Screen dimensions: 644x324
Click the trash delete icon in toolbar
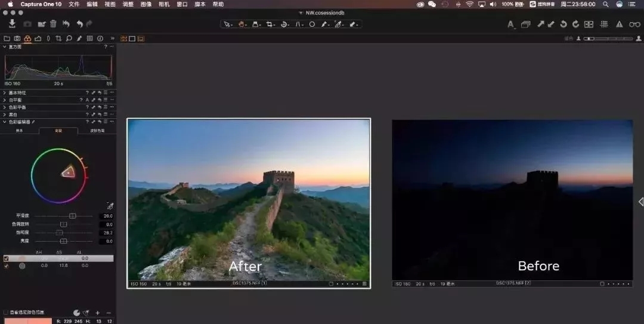click(53, 24)
